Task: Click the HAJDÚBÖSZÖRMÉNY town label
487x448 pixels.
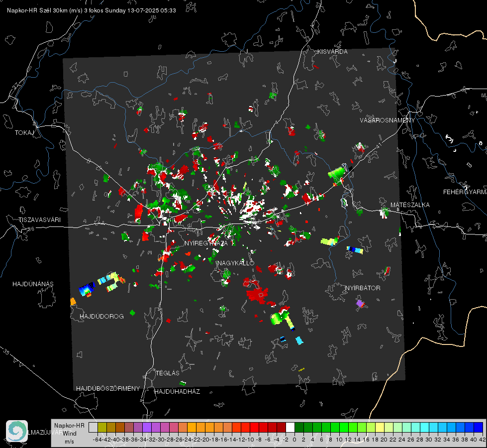Action: point(108,389)
